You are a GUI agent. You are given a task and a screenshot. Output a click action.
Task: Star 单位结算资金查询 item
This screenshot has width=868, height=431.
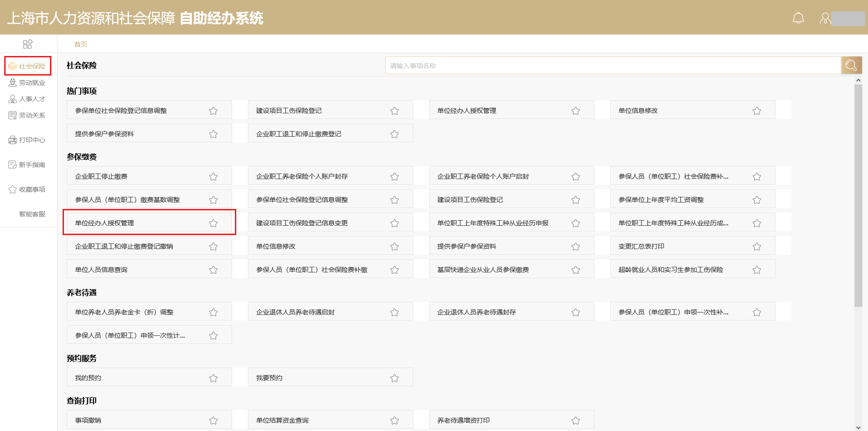(395, 420)
